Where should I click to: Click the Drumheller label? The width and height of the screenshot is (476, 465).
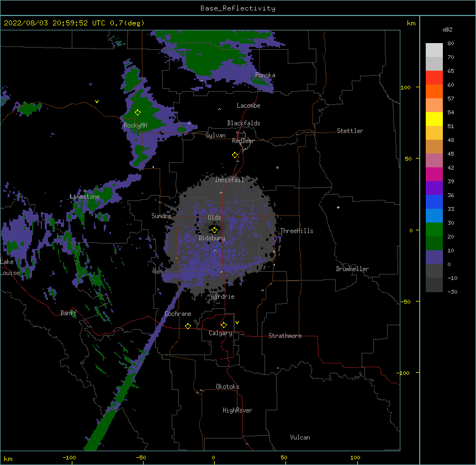point(352,269)
